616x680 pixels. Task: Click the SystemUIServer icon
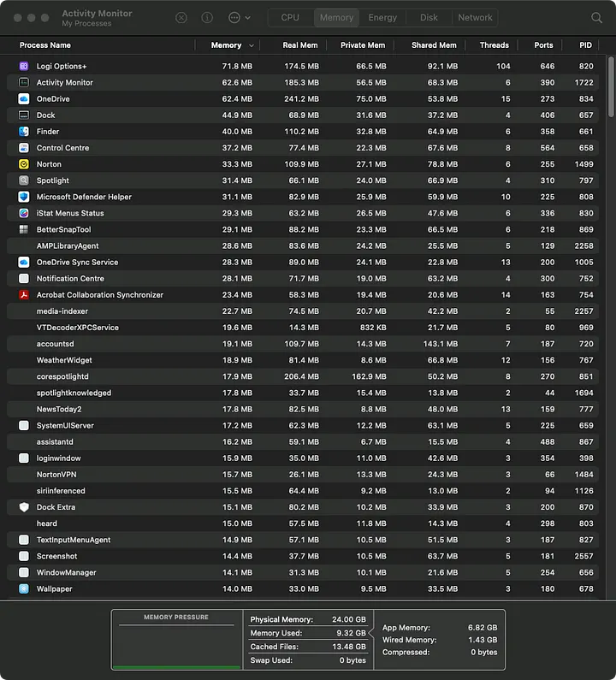(x=24, y=425)
